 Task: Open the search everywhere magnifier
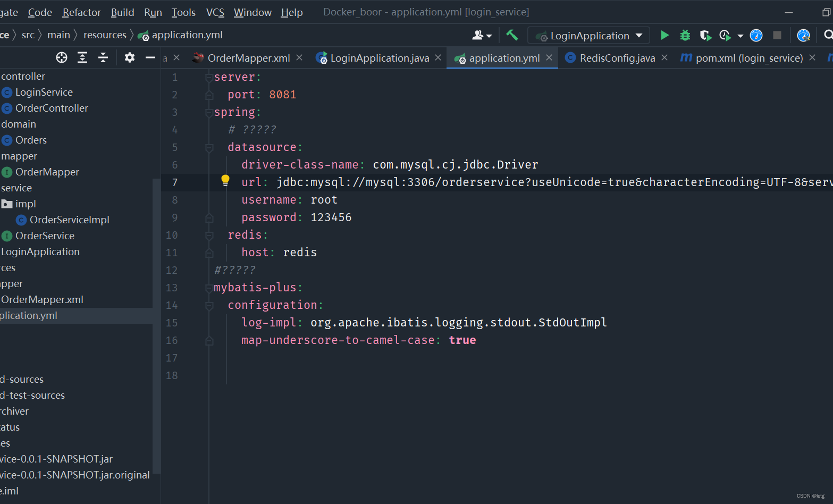tap(828, 35)
